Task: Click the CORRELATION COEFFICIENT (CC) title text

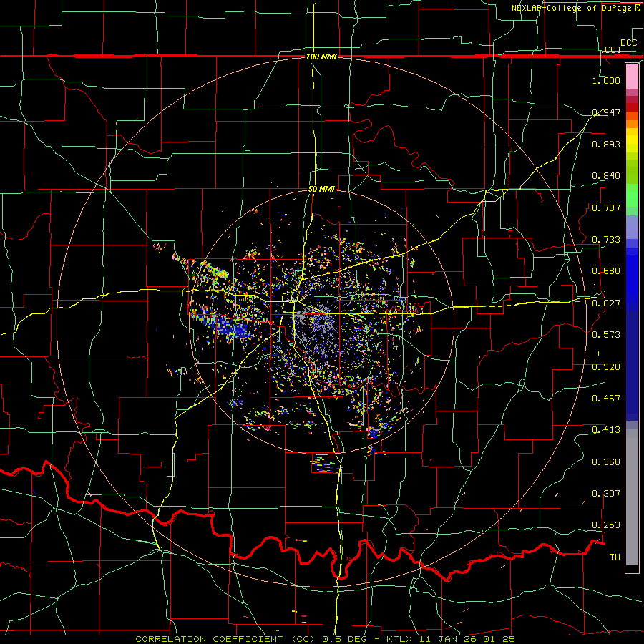Action: pyautogui.click(x=225, y=639)
